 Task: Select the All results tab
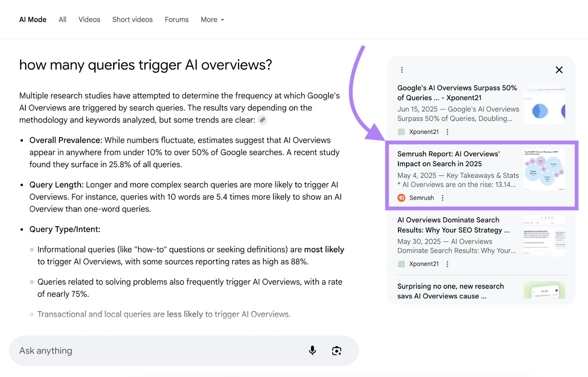click(x=62, y=19)
